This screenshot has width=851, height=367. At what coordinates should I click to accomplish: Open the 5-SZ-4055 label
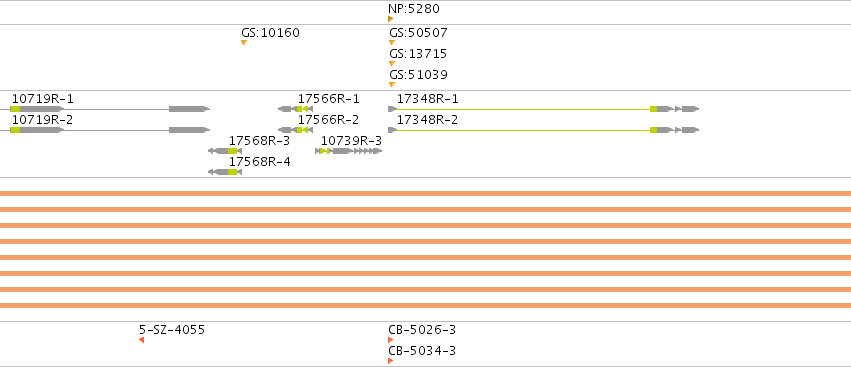pyautogui.click(x=172, y=330)
